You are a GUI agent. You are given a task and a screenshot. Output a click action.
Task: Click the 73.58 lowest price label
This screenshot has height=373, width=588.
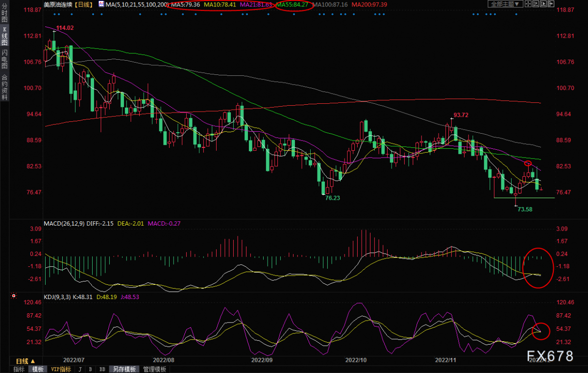525,209
